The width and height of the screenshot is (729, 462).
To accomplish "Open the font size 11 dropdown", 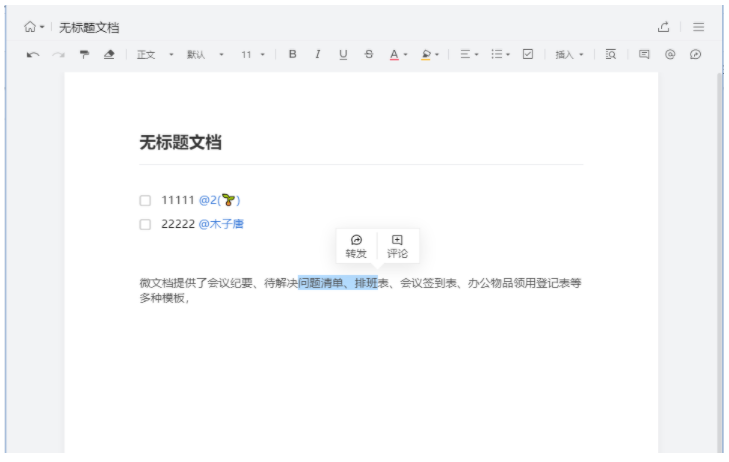I will (x=253, y=55).
